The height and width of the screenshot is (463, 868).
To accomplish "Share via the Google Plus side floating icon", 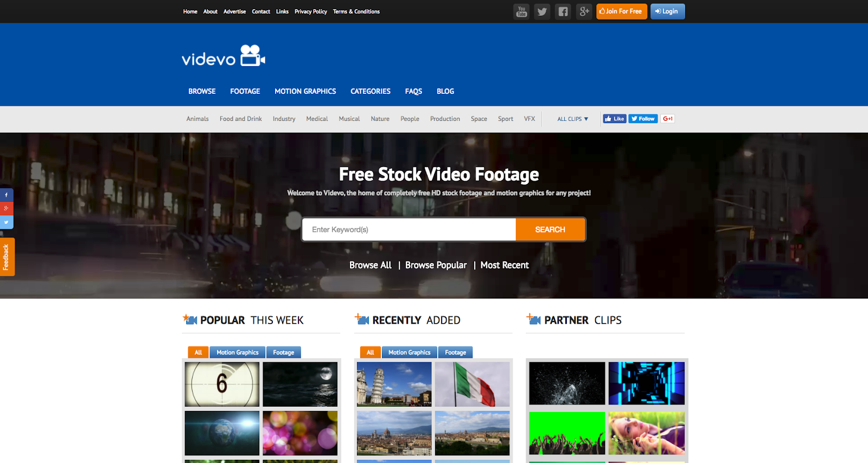I will point(7,208).
